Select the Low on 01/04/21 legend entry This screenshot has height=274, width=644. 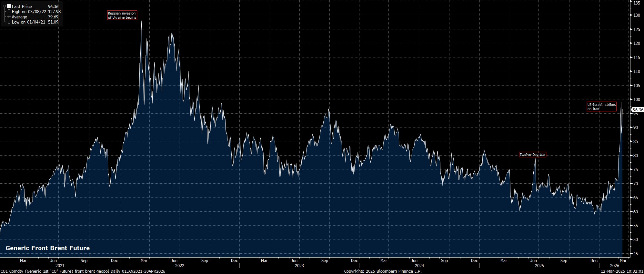(x=28, y=22)
